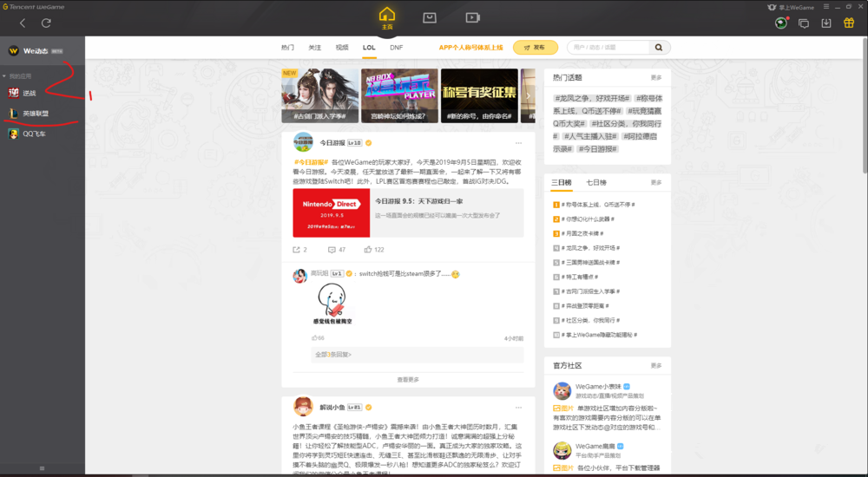The height and width of the screenshot is (477, 868).
Task: Open the Nintendo Direct article card
Action: [408, 213]
